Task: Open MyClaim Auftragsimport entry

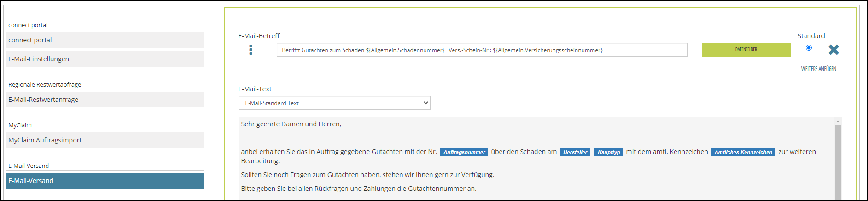Action: point(105,140)
